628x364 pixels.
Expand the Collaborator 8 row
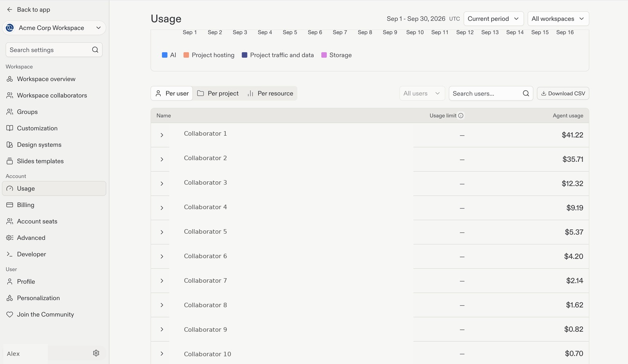click(162, 305)
